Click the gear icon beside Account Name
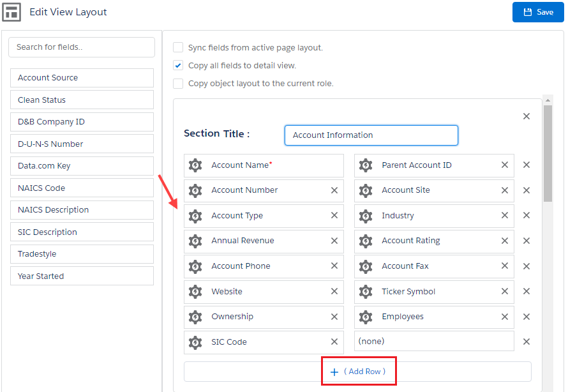The height and width of the screenshot is (392, 568). click(x=195, y=165)
